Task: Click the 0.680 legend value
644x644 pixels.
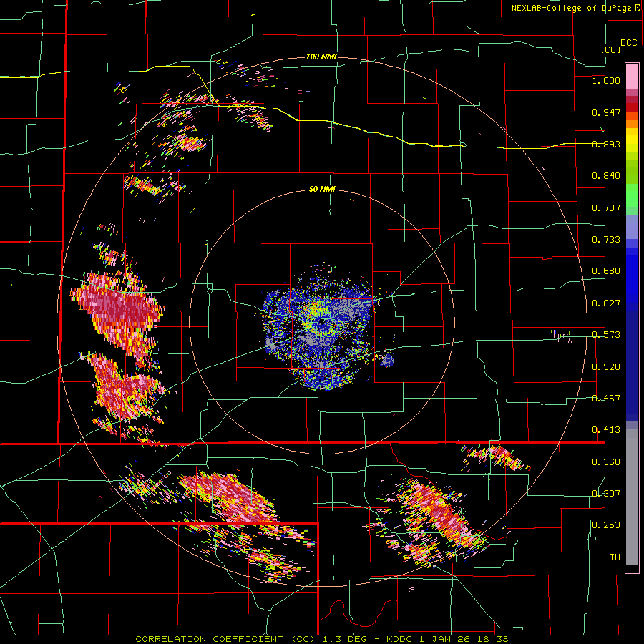Action: pyautogui.click(x=606, y=271)
